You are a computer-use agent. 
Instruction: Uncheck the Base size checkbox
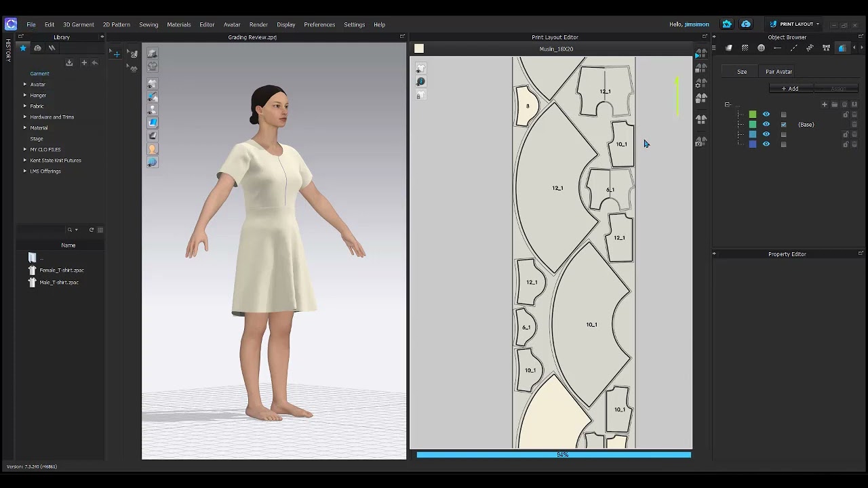pos(784,125)
